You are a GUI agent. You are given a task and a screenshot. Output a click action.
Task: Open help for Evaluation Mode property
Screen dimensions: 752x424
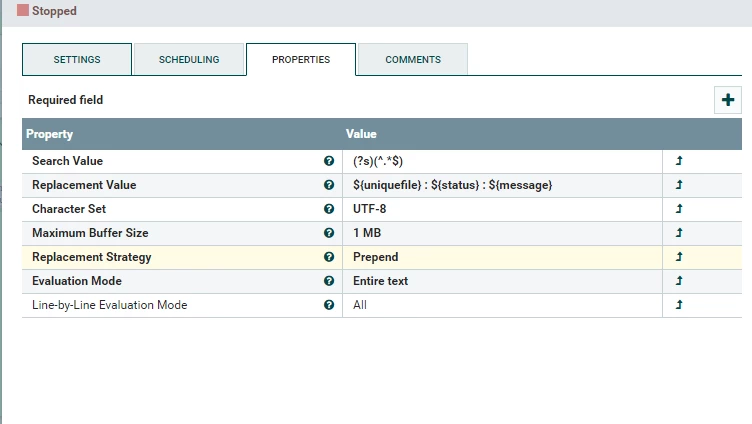point(329,281)
